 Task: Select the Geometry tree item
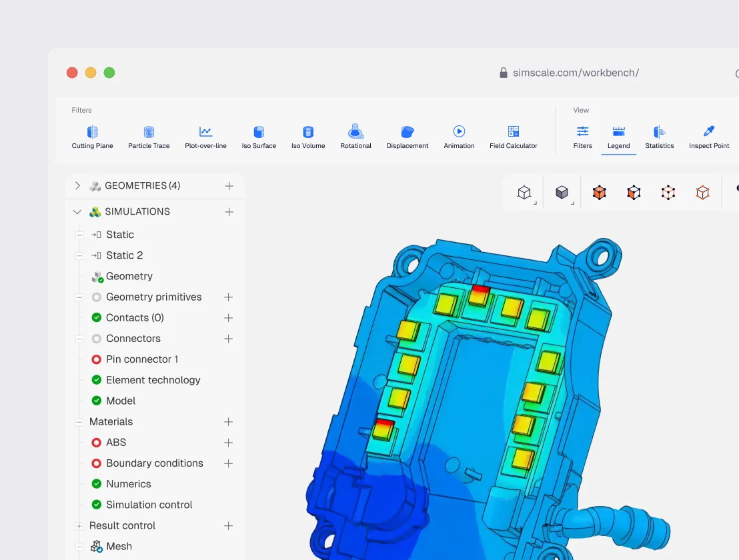tap(129, 276)
